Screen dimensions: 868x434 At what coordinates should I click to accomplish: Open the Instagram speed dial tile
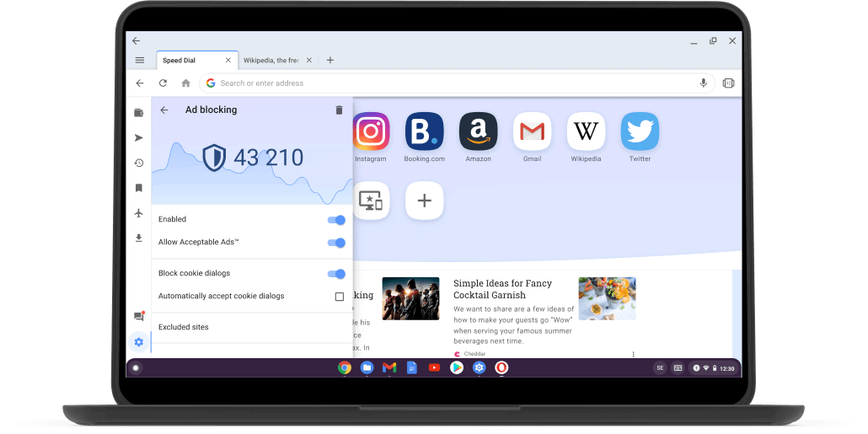[370, 131]
